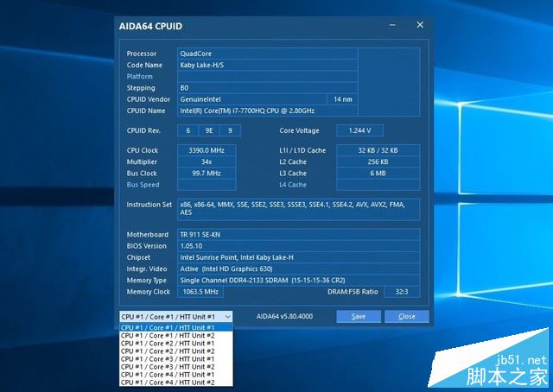Minimize the AIDA64 CPUID window

[x=392, y=25]
